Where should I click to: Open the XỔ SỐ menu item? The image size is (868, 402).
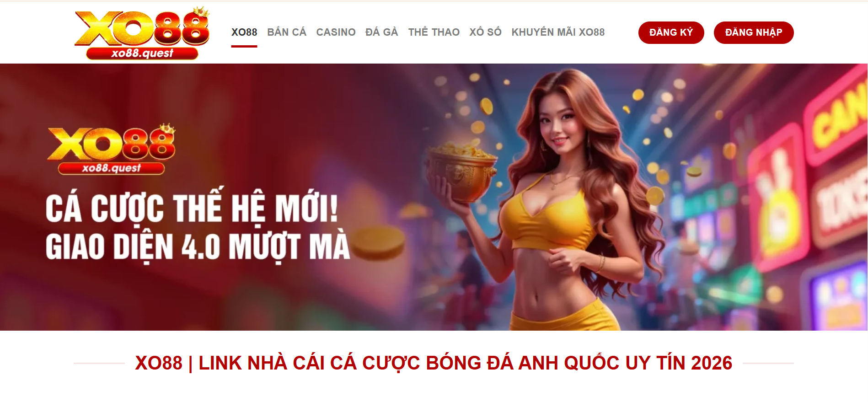[x=485, y=32]
